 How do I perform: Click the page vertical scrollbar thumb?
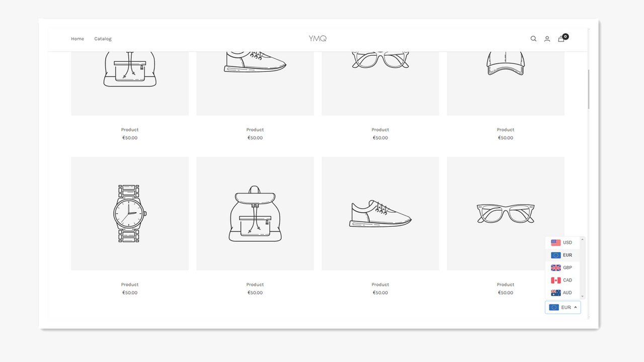click(589, 89)
